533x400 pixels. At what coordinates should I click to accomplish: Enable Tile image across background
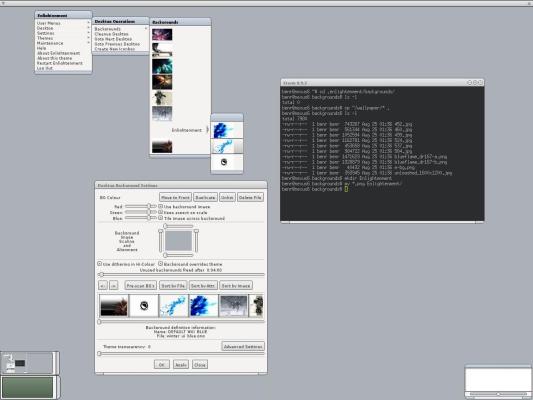click(x=160, y=218)
